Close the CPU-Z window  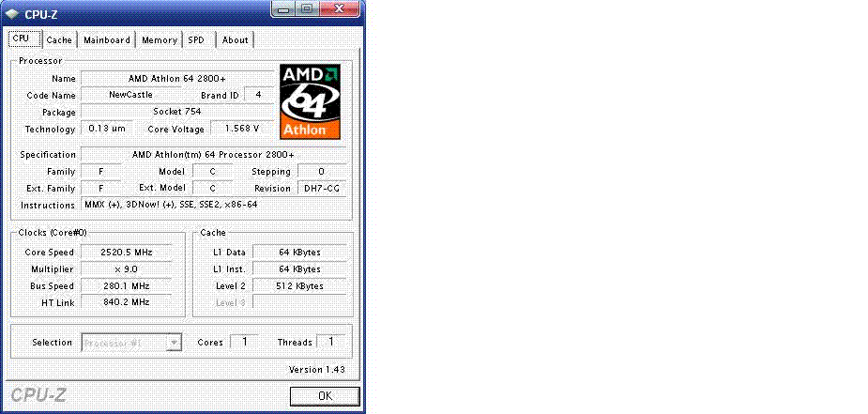coord(340,9)
